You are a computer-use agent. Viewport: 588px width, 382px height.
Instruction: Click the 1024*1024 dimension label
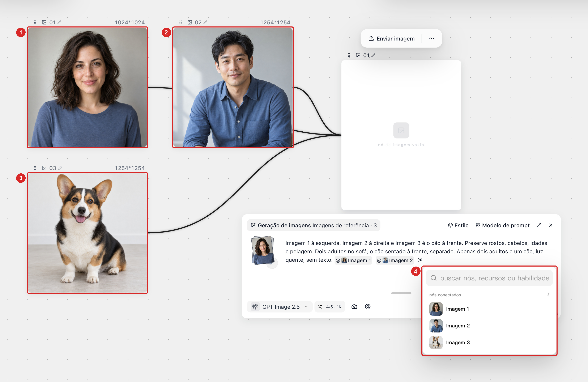click(x=129, y=22)
